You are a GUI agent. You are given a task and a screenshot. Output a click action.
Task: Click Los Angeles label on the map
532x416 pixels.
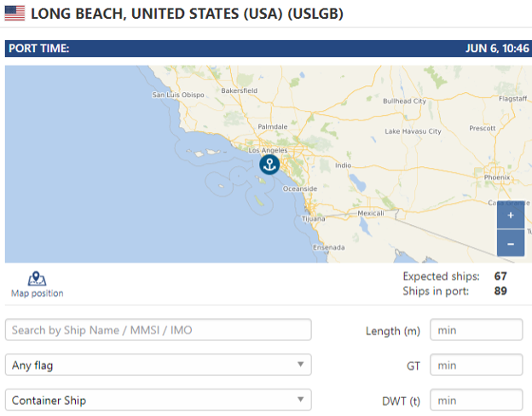268,150
